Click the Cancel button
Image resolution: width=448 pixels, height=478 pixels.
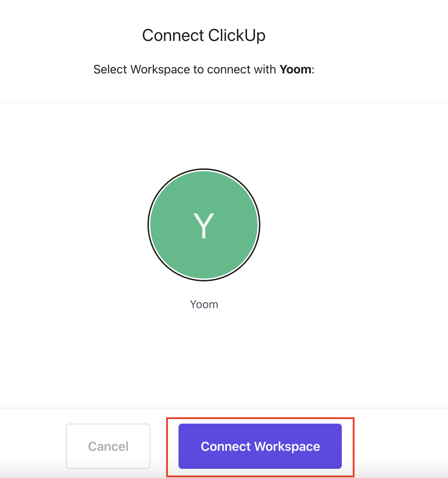click(108, 446)
